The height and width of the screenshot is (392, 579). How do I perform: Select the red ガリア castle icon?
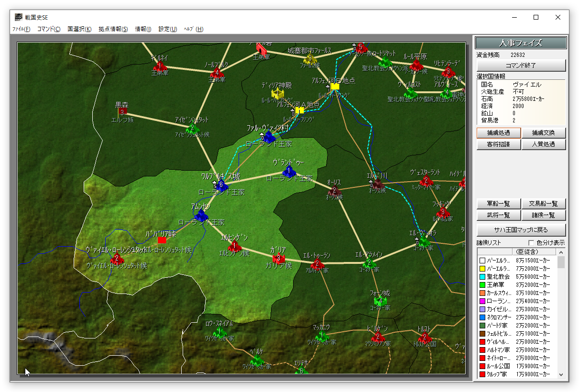point(279,259)
